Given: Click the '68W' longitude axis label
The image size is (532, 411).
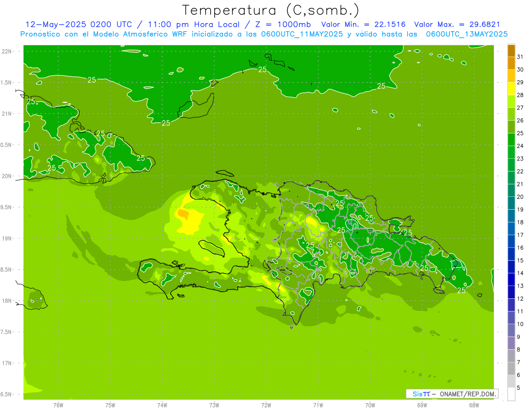Looking at the screenshot, I should click(x=474, y=405).
